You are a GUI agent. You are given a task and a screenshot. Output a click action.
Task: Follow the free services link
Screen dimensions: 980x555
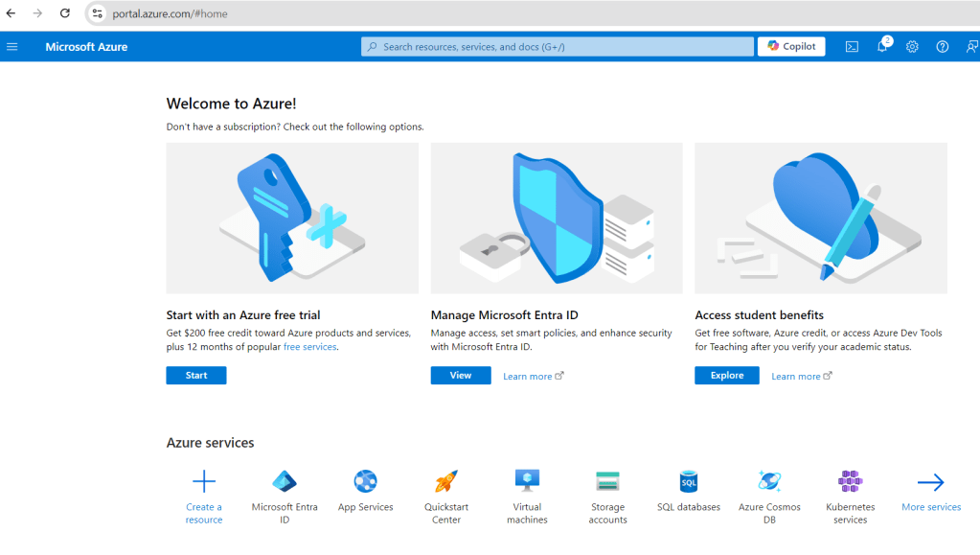point(309,347)
